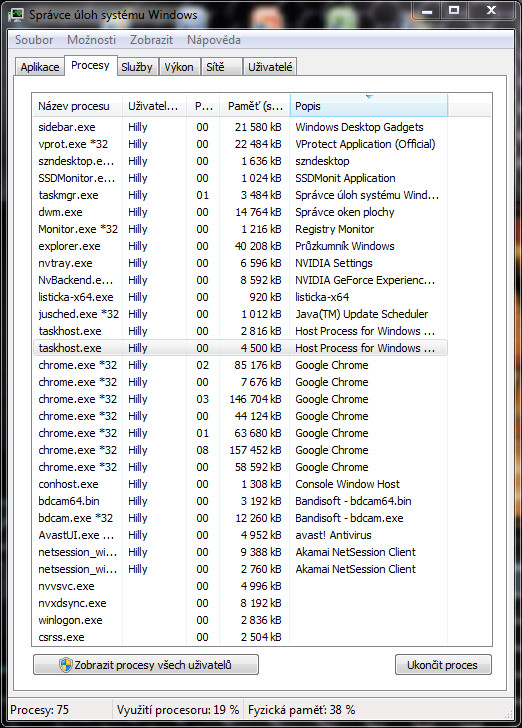
Task: Minimize the Task Manager window
Action: pos(427,11)
